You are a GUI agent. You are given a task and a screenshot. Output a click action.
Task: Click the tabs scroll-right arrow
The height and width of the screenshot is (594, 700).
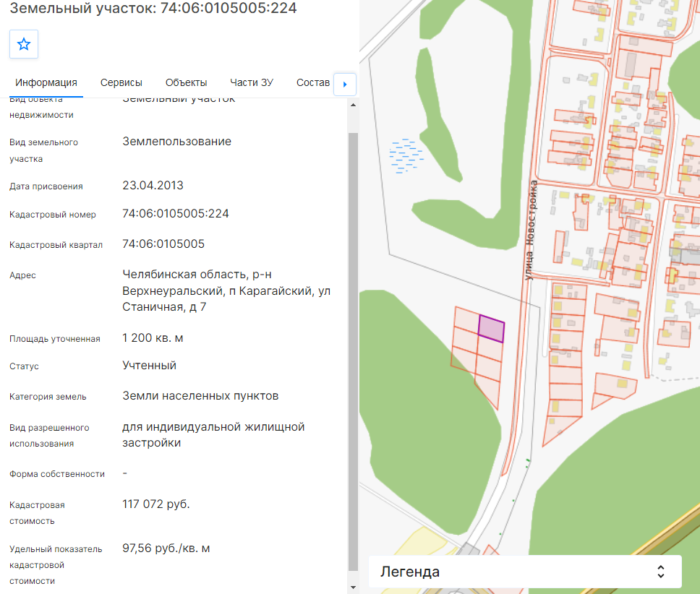[345, 85]
